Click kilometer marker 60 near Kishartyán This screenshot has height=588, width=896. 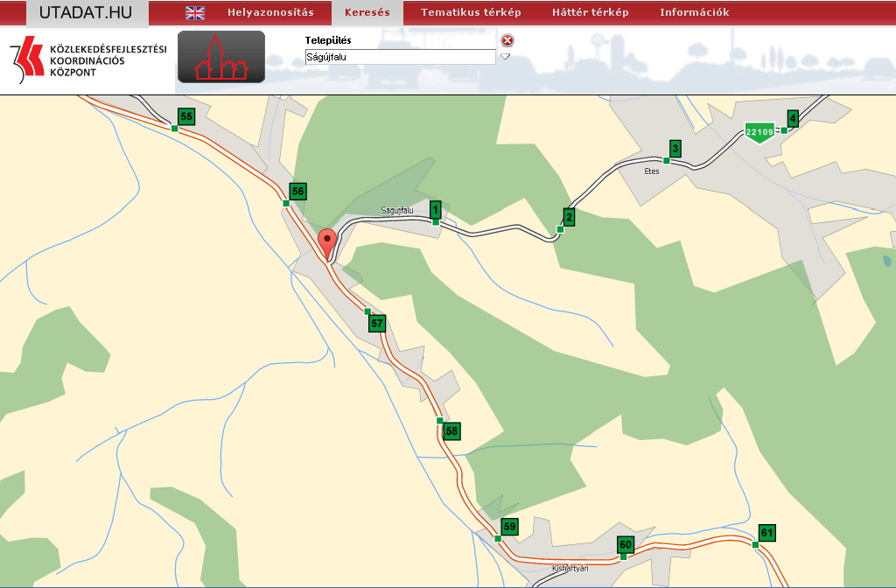(x=625, y=544)
